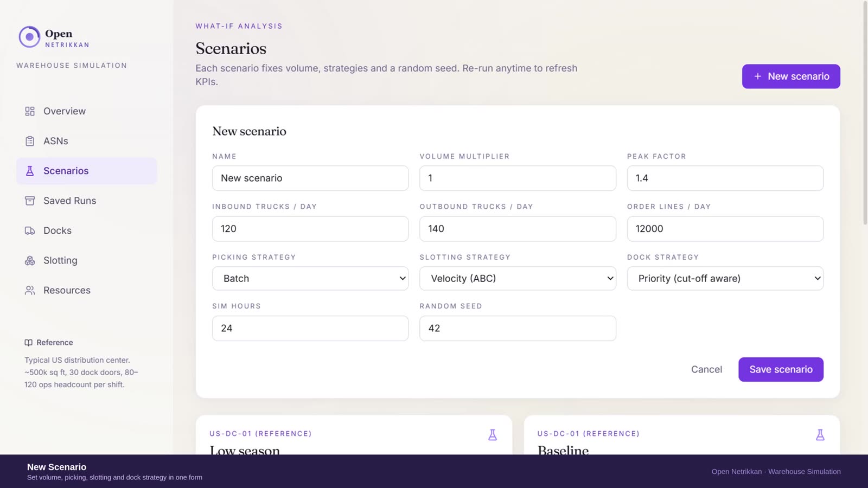Click flask icon on Low season card
868x488 pixels.
tap(493, 435)
